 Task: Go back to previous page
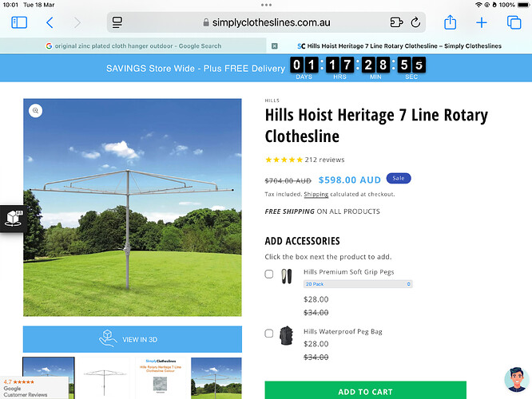(50, 22)
